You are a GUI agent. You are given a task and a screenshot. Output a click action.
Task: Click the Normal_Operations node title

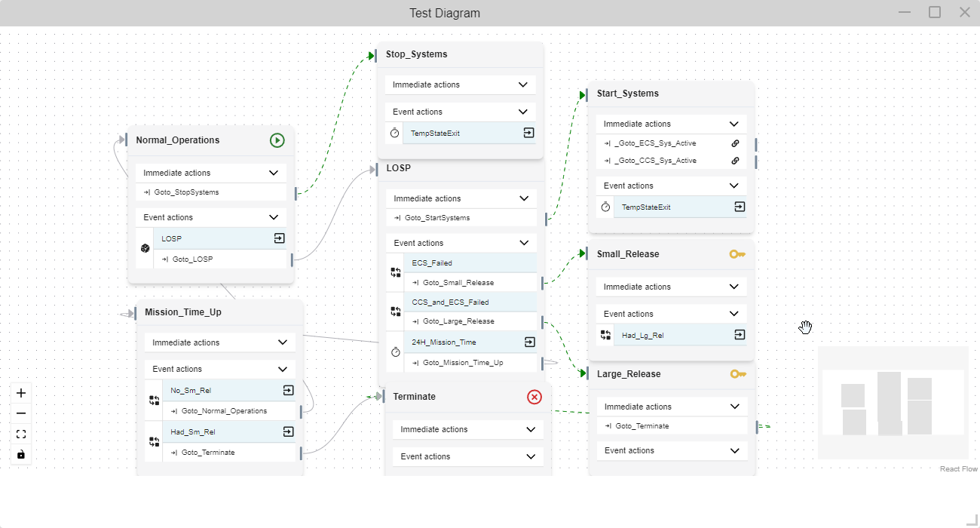tap(178, 140)
